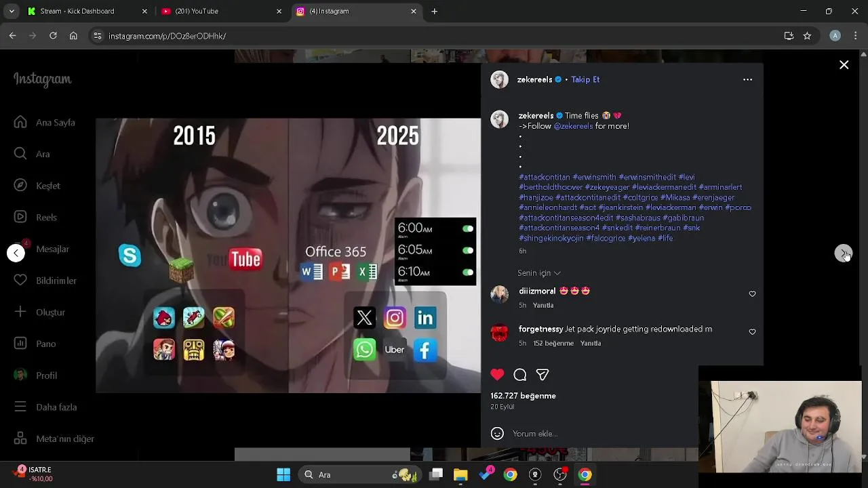Switch to (201) YouTube tab
The width and height of the screenshot is (868, 488).
[x=222, y=11]
